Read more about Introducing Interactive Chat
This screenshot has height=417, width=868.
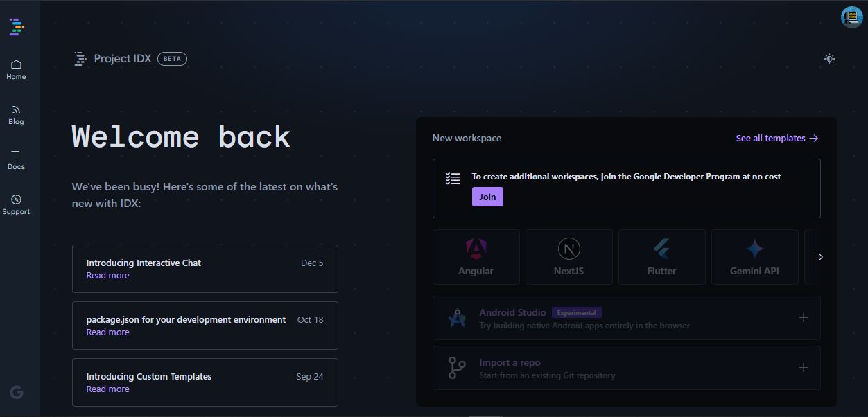tap(107, 276)
